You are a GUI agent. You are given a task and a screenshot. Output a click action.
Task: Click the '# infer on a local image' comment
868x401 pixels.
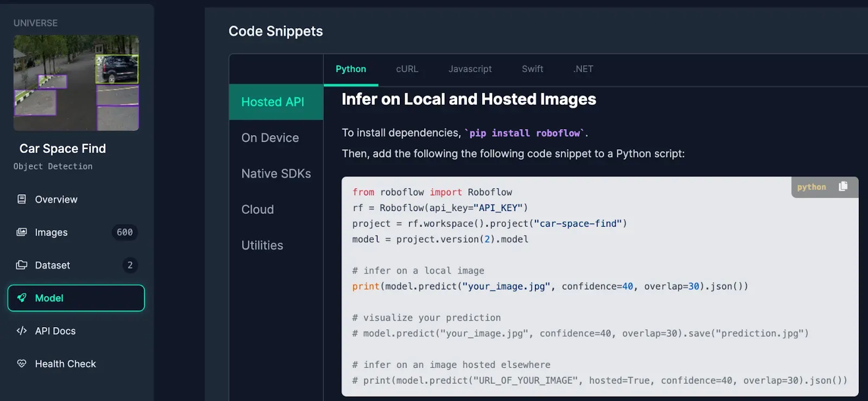coord(418,271)
